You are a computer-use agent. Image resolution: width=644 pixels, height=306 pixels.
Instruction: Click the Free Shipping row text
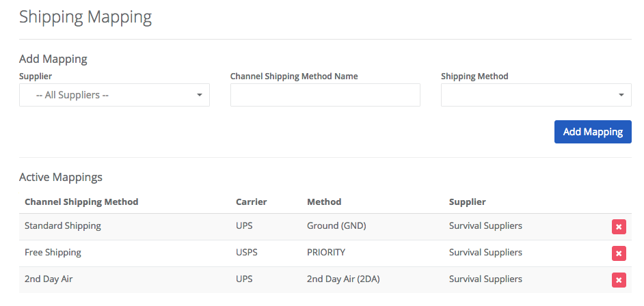click(53, 252)
